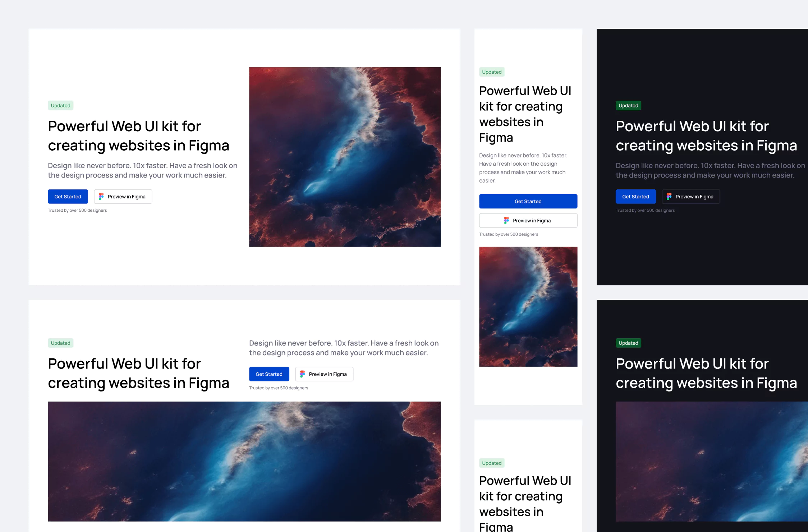Screen dimensions: 808x532
Task: Click the headline text in top-left light card
Action: pyautogui.click(x=138, y=136)
